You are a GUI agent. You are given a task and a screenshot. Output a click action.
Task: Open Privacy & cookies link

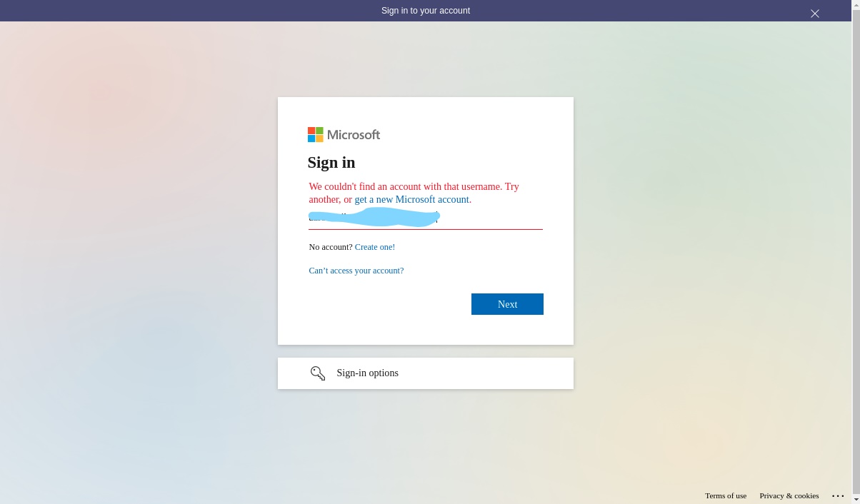pos(789,495)
